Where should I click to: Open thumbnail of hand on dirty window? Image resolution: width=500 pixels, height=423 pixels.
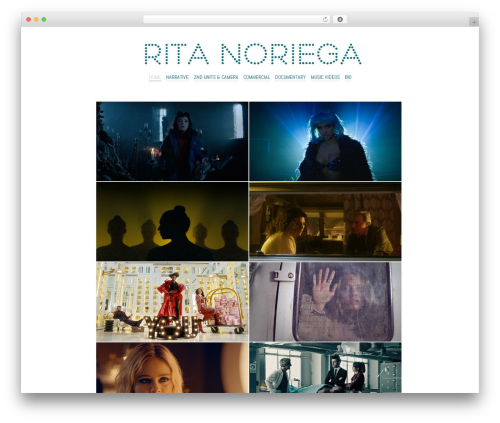click(x=325, y=302)
